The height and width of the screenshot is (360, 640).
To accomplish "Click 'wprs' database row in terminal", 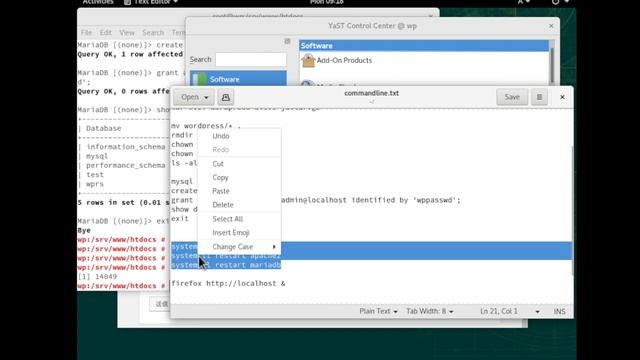I will (x=95, y=184).
